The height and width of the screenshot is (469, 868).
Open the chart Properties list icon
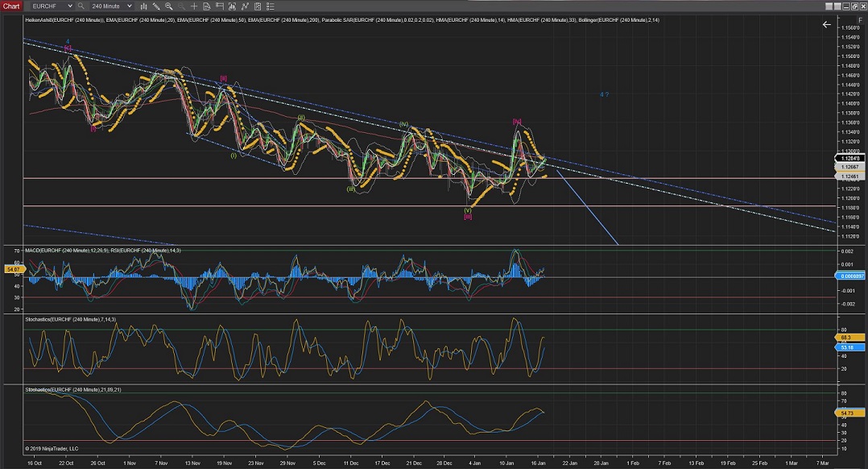(x=271, y=6)
